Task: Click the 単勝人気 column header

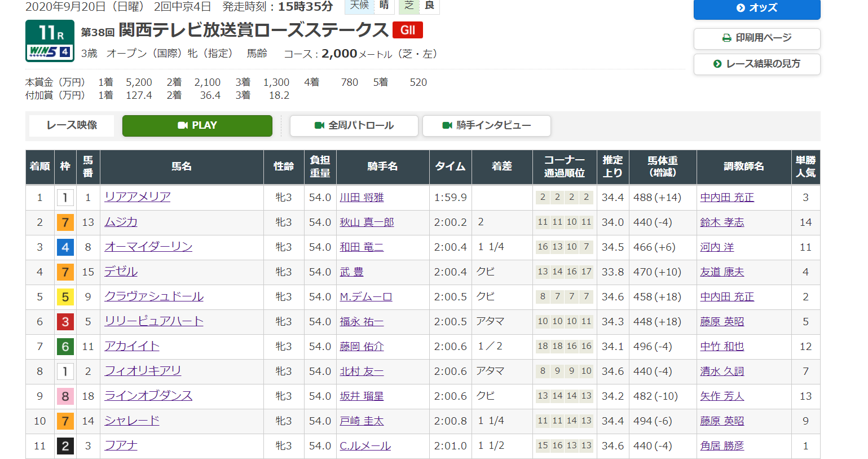Action: [805, 167]
